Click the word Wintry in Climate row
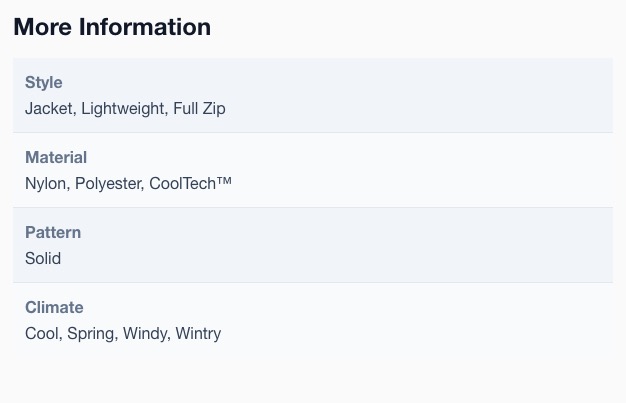Image resolution: width=626 pixels, height=403 pixels. [198, 334]
